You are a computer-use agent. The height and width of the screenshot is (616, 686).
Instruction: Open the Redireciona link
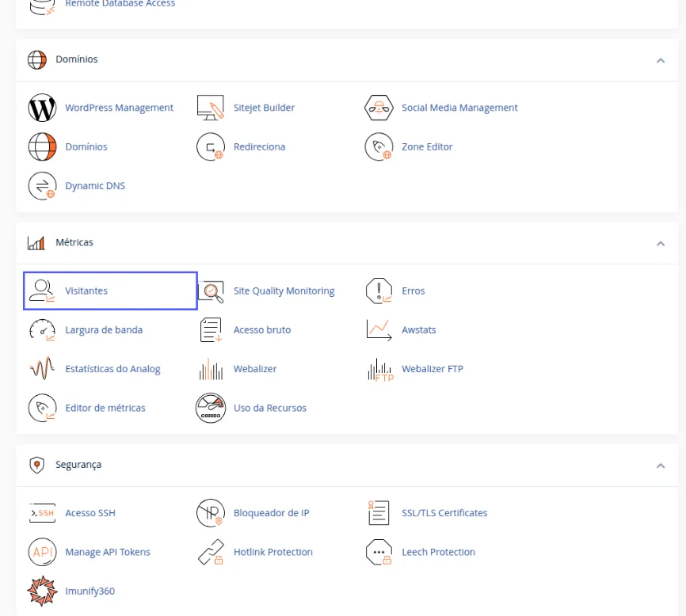(x=260, y=147)
